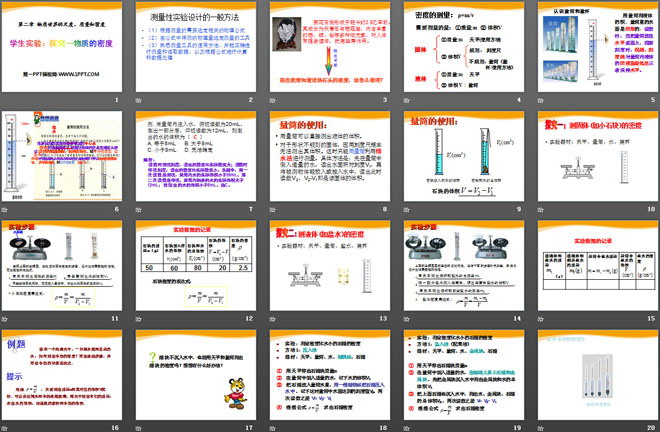Click the animation star icon under slide 10
This screenshot has width=660, height=432.
tap(541, 209)
